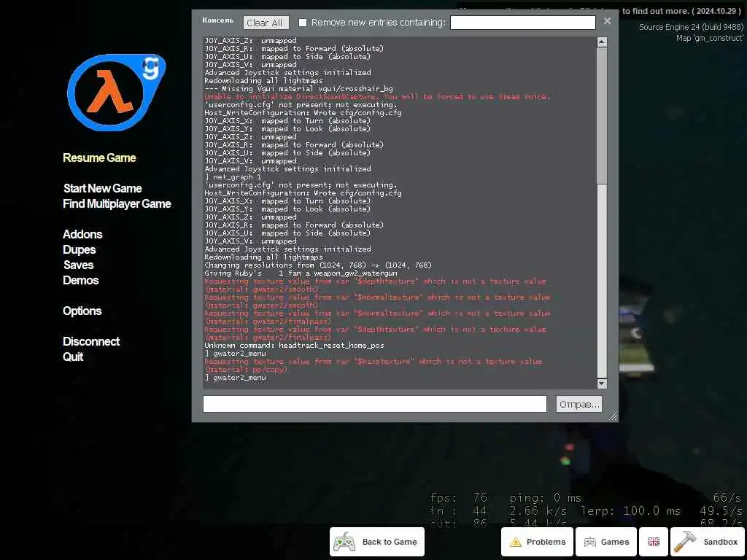Click the Sandbox gamemode label
747x560 pixels.
pyautogui.click(x=720, y=542)
